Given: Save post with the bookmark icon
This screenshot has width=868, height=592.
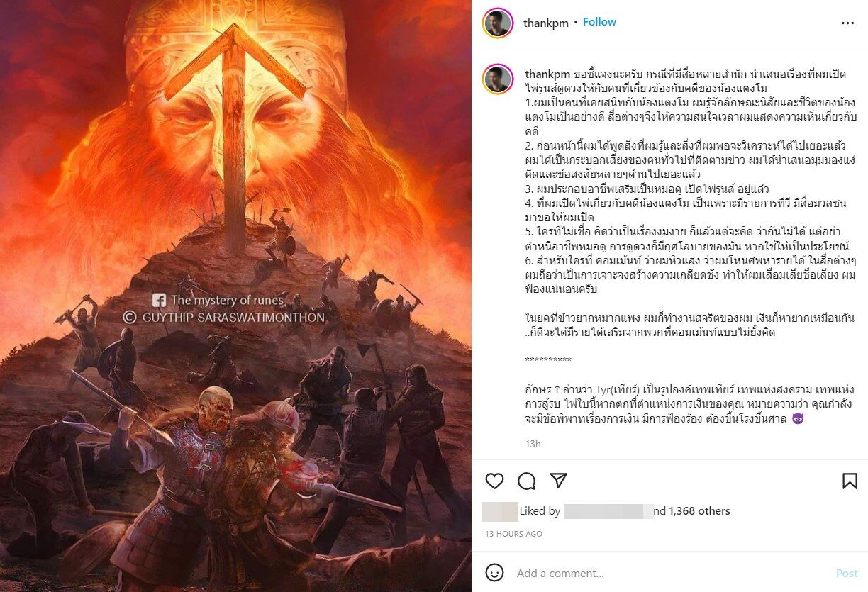Looking at the screenshot, I should [x=850, y=481].
